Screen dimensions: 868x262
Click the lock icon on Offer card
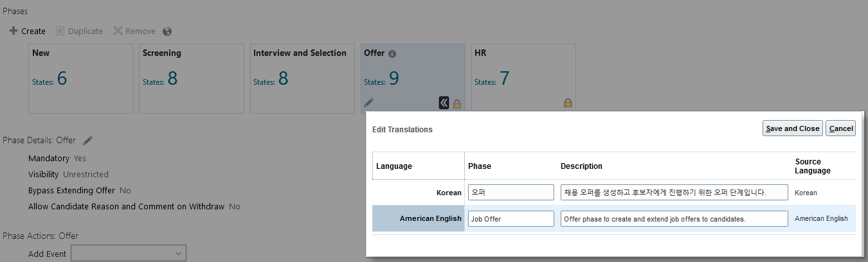tap(457, 103)
